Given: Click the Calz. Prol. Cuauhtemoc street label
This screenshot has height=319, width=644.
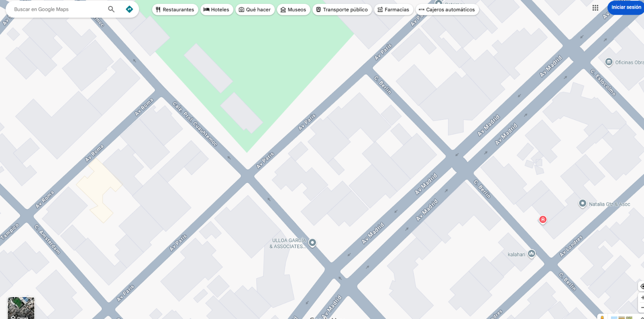Looking at the screenshot, I should (x=195, y=125).
